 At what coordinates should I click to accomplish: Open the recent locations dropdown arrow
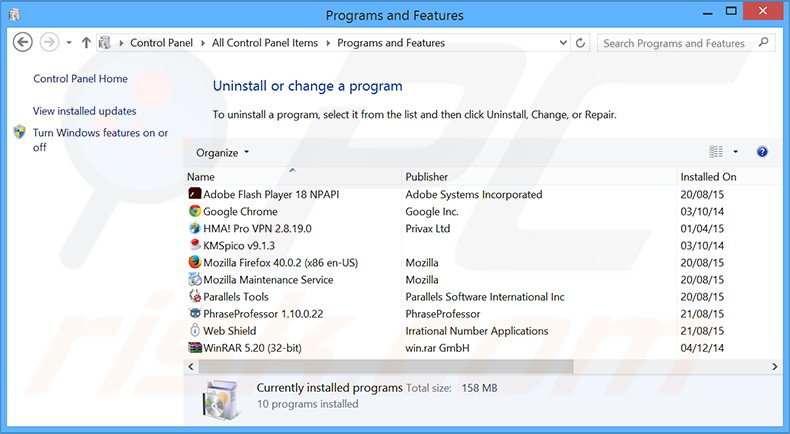(x=69, y=43)
